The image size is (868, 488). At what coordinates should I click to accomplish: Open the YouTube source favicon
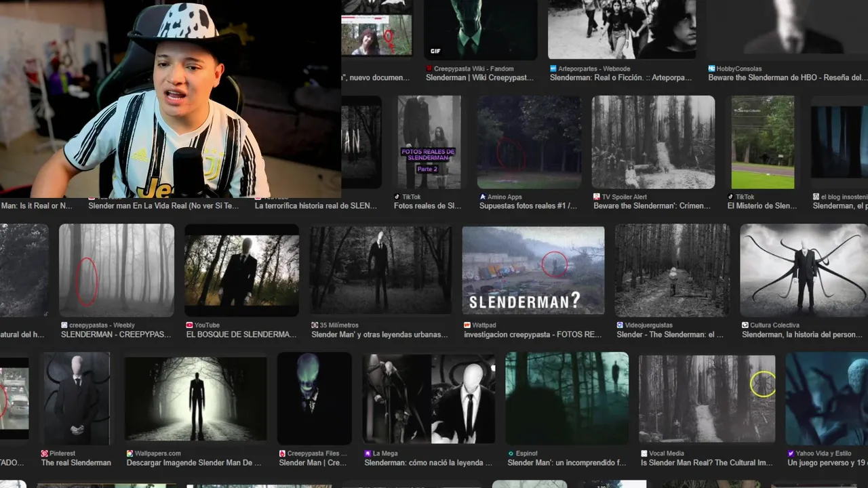click(189, 325)
